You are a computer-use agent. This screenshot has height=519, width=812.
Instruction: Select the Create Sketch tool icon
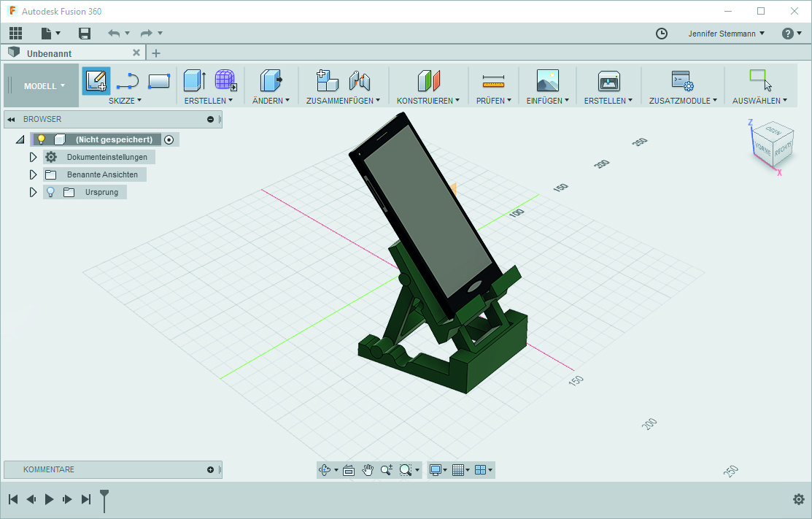96,81
